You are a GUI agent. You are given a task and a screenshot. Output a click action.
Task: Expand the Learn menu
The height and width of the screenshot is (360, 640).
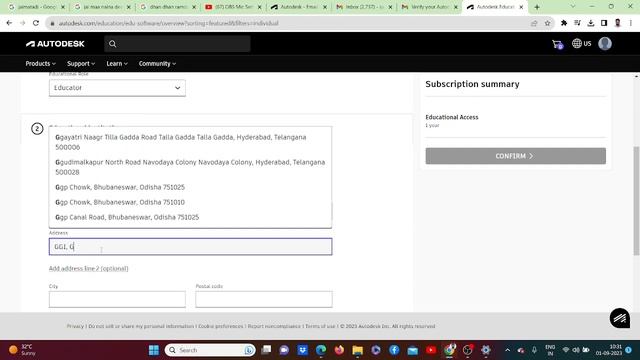pyautogui.click(x=117, y=64)
